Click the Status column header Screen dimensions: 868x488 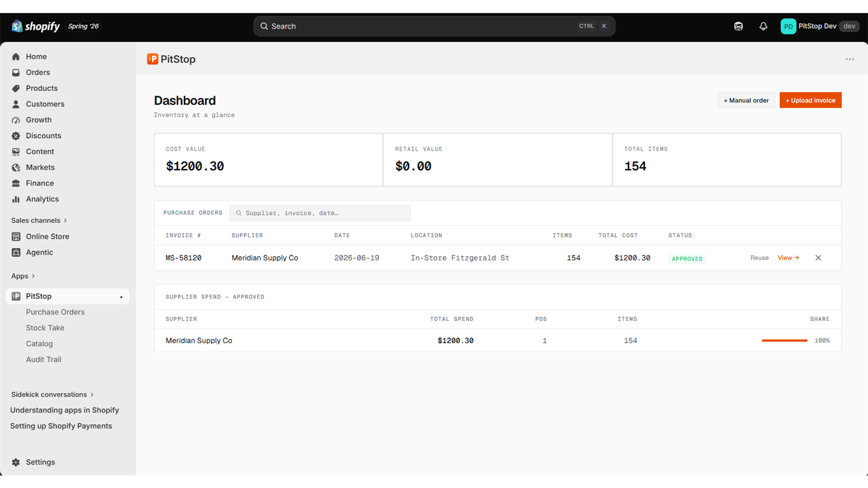(680, 235)
